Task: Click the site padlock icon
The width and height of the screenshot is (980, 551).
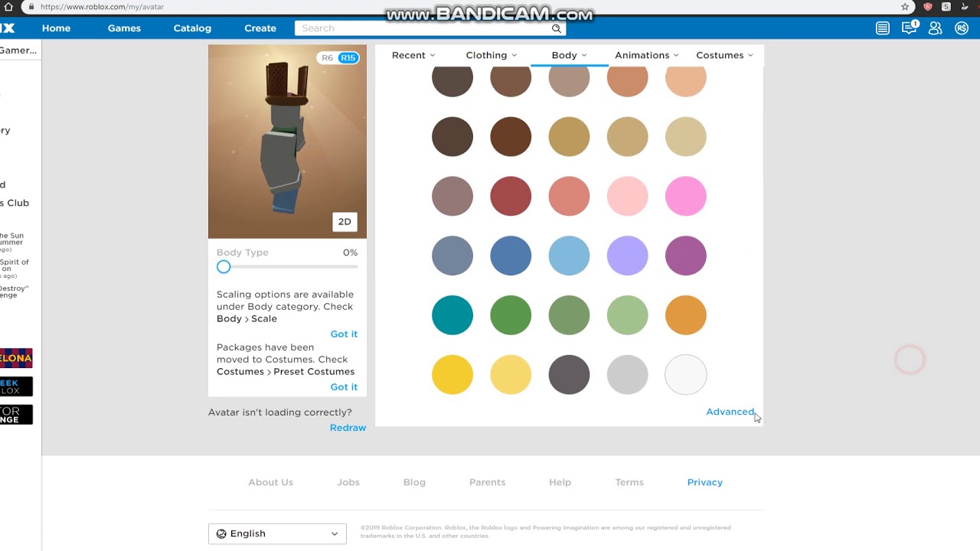Action: point(31,7)
